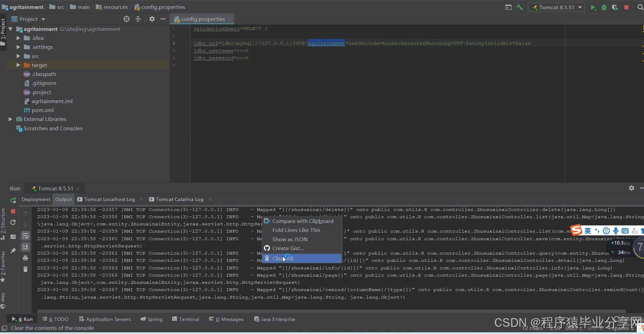Select the Tomcat 8.5.51 run tab
Viewport: 644px width, 334px height.
coord(55,189)
